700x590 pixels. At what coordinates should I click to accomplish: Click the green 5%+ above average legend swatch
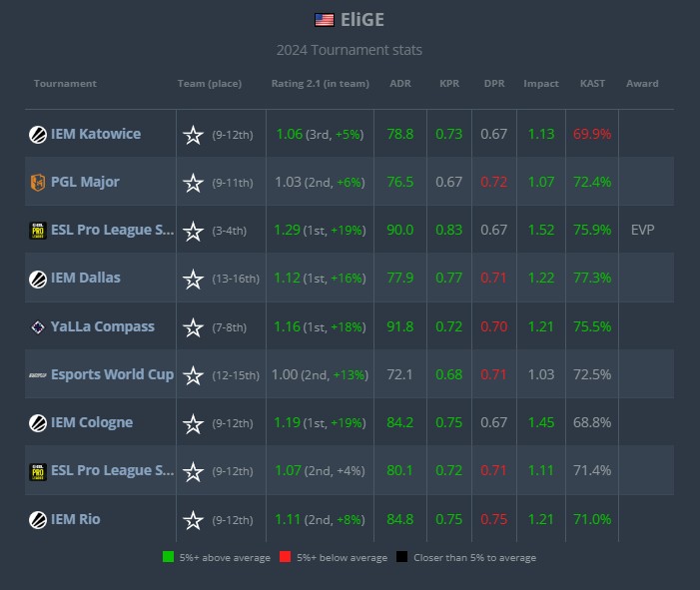click(x=166, y=557)
